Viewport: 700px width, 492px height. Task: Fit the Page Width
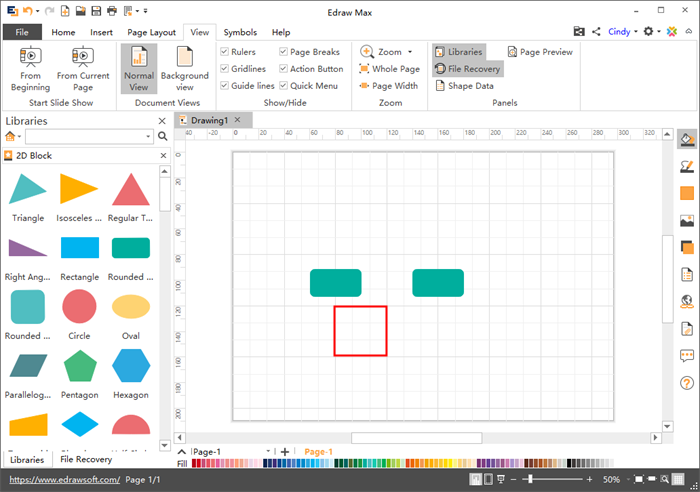(x=388, y=86)
